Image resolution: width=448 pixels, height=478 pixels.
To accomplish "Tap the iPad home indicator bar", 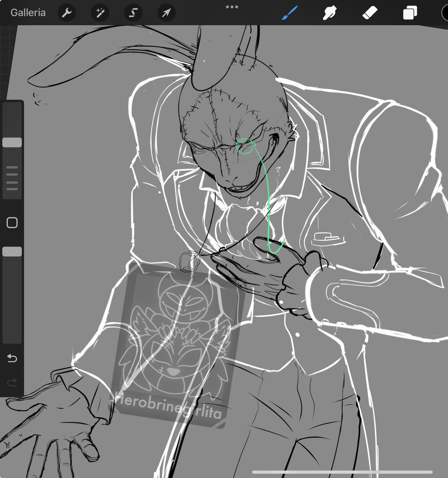I will click(342, 472).
